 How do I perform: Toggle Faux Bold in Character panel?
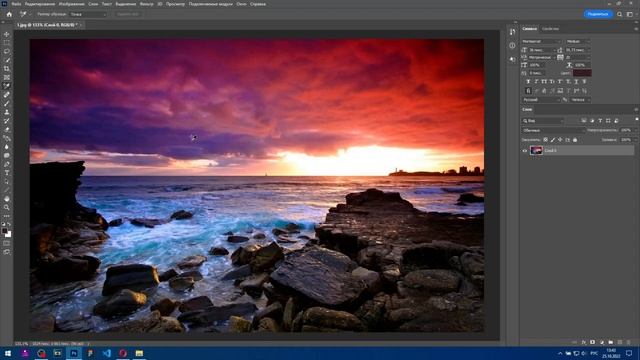click(528, 82)
